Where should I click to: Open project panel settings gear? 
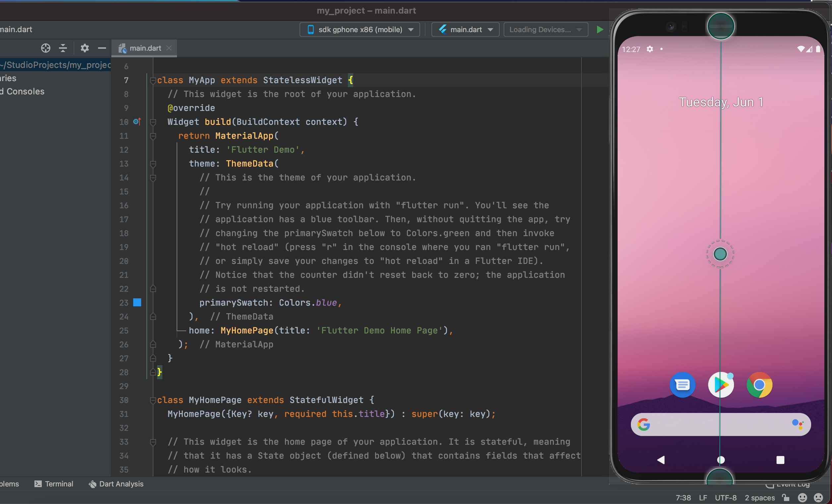[x=84, y=48]
